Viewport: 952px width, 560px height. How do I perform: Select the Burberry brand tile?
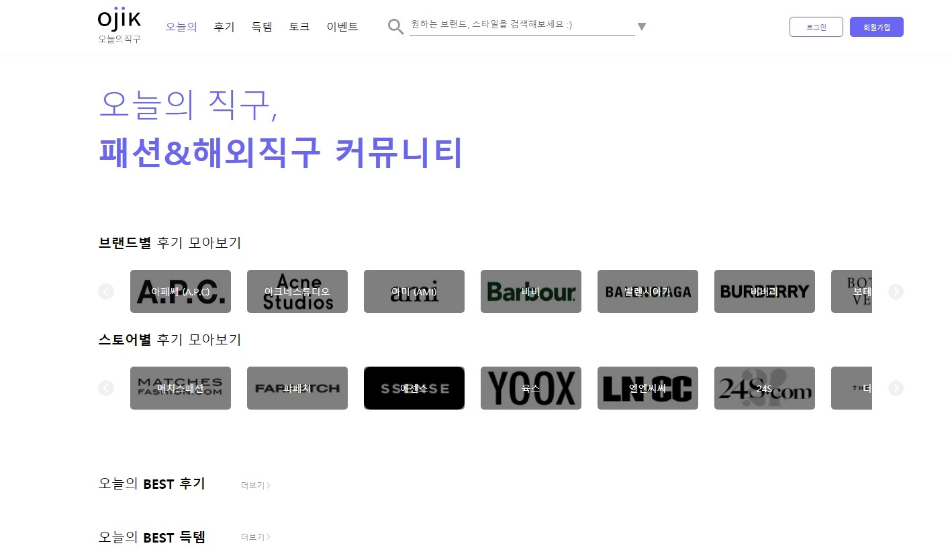pos(765,291)
